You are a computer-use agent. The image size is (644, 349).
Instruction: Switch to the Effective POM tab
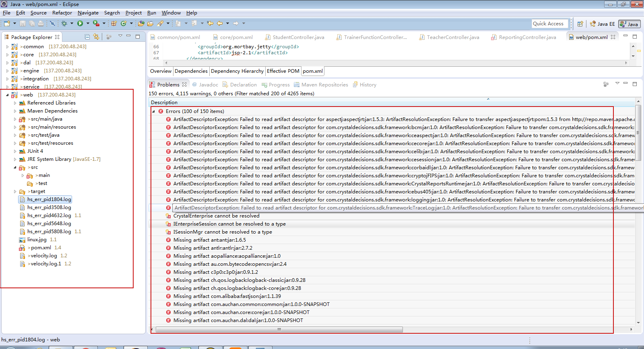coord(283,71)
